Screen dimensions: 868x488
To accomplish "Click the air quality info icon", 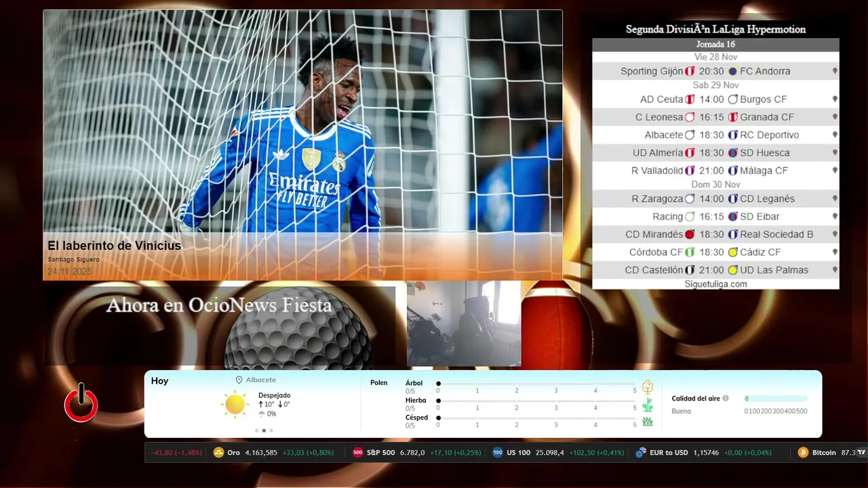I will tap(726, 399).
